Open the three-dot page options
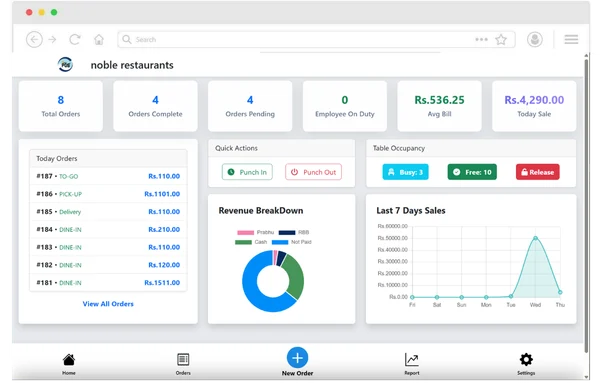The height and width of the screenshot is (383, 600). tap(481, 39)
